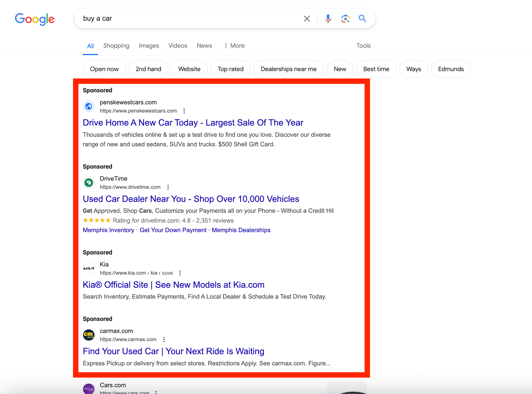Apply the '2nd hand' filter chip

[x=148, y=69]
